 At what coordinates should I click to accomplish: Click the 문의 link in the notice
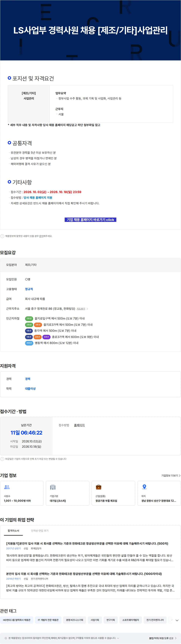point(41,236)
